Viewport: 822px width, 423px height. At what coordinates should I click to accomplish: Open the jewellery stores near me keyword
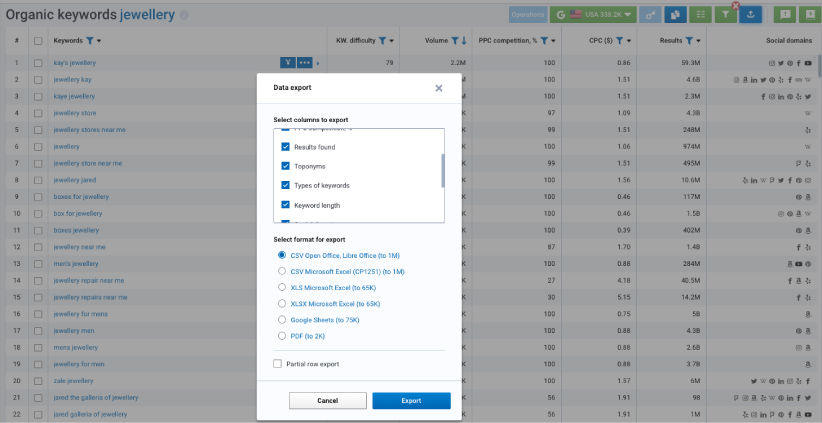point(90,130)
